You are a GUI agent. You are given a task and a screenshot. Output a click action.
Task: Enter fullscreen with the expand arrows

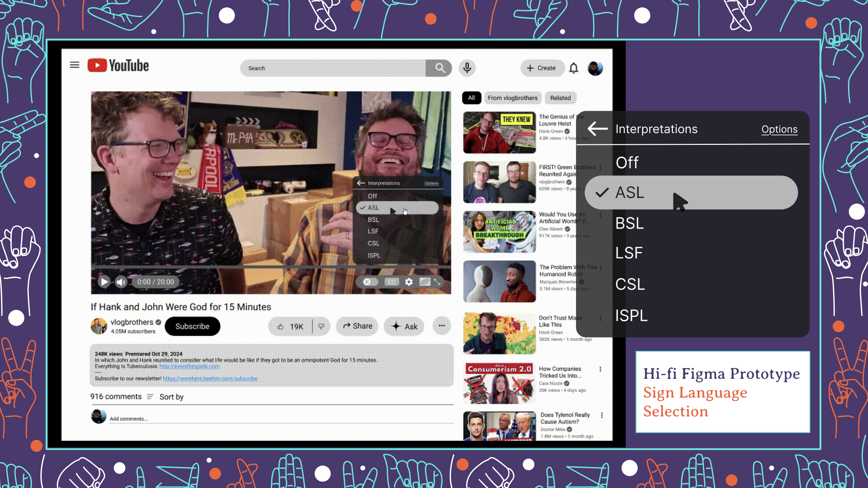[x=437, y=282]
